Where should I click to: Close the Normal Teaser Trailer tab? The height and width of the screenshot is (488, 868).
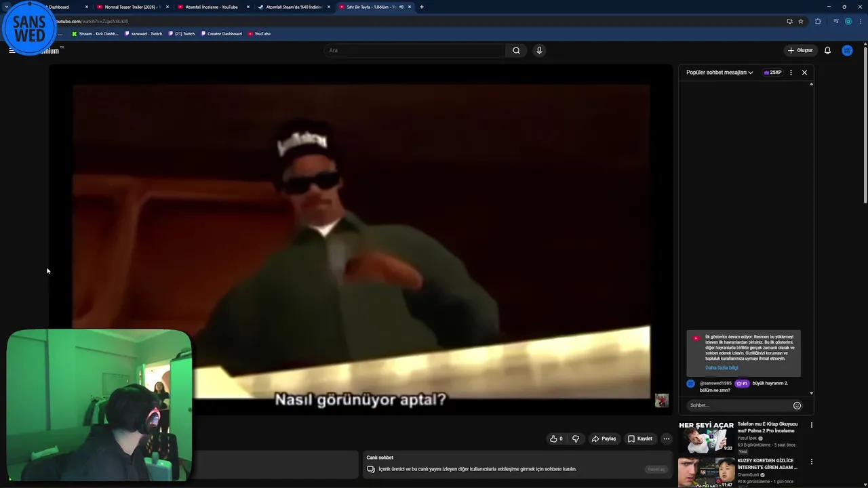167,7
